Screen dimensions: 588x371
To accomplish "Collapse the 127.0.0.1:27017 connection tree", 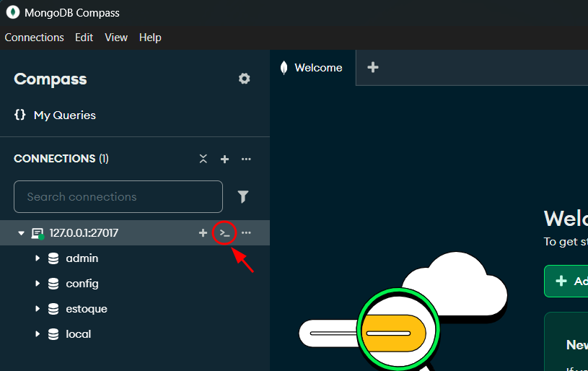I will click(22, 233).
